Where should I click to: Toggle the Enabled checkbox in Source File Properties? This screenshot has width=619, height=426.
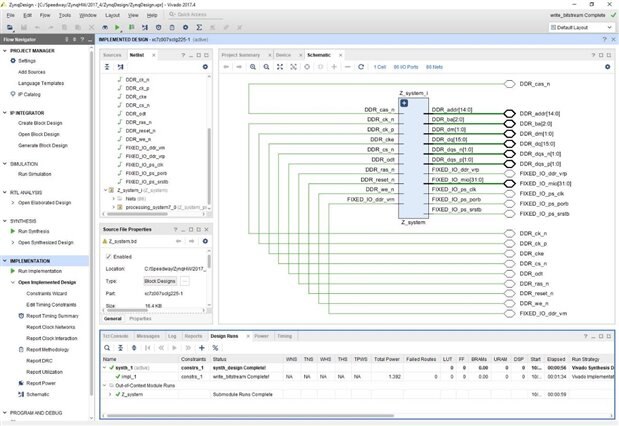click(x=109, y=256)
